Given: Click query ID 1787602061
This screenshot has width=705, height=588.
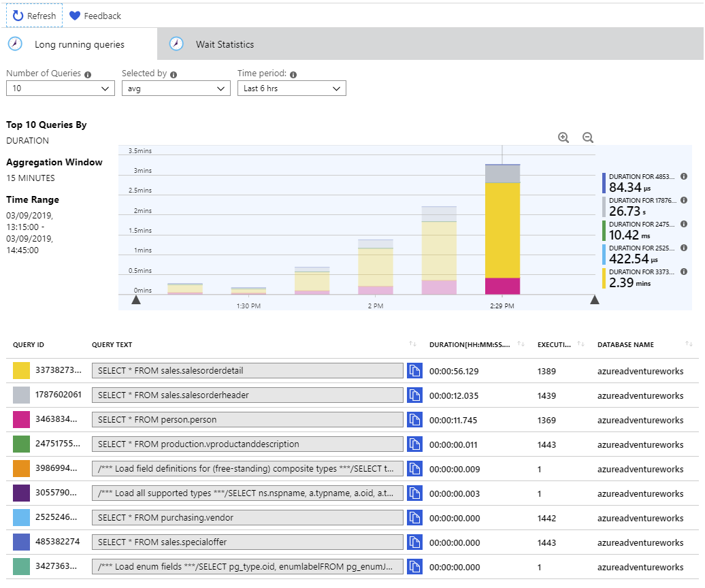Looking at the screenshot, I should point(59,394).
